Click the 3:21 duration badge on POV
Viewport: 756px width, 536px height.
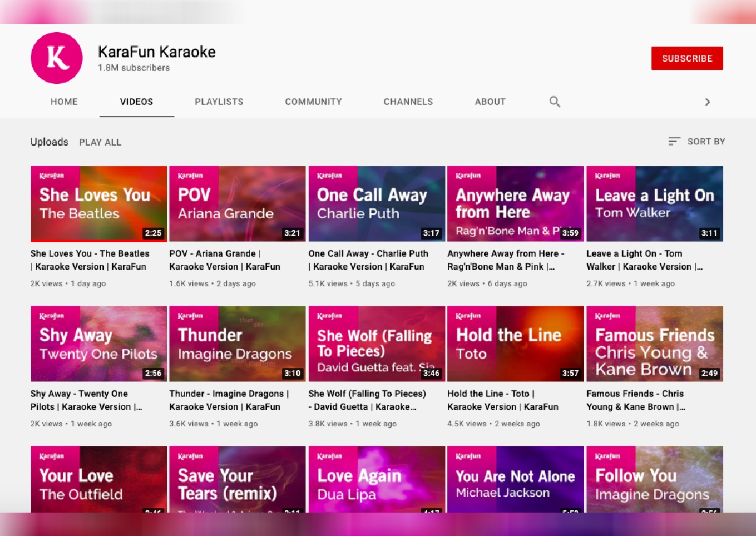pyautogui.click(x=292, y=233)
